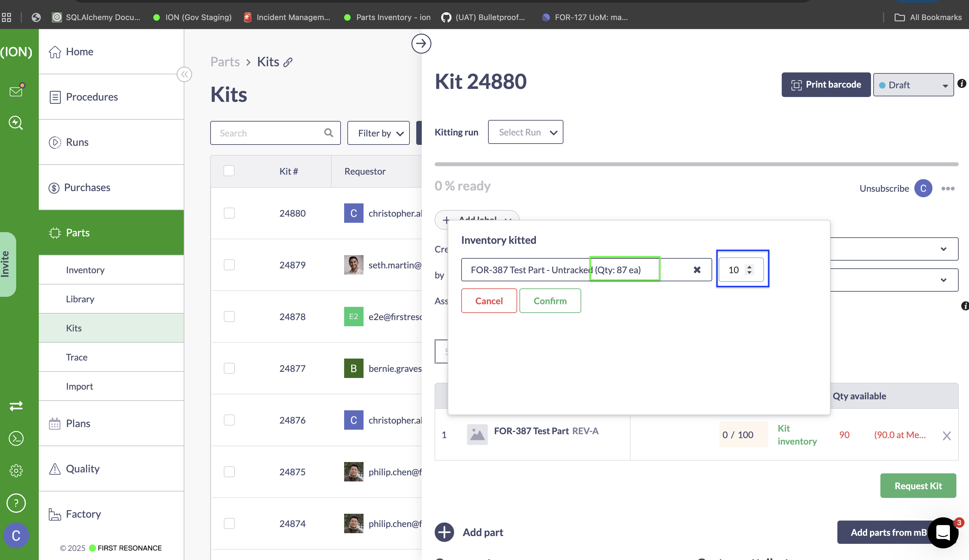Select checkbox for kit 24877
This screenshot has height=560, width=969.
coord(229,368)
